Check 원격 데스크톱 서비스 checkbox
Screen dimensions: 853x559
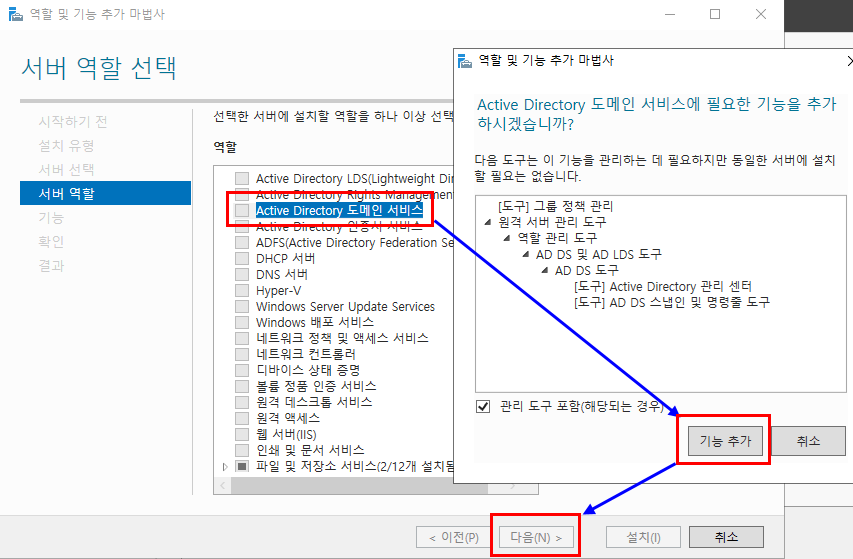(x=242, y=402)
